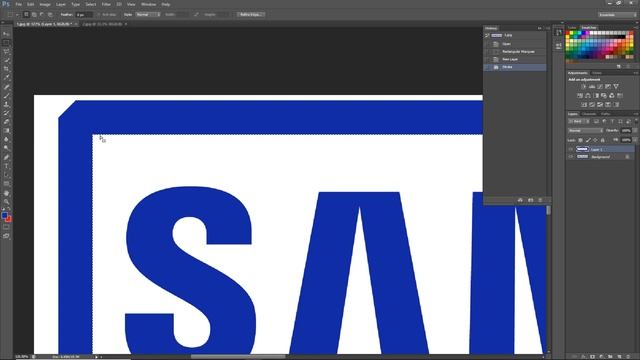Viewport: 640px width, 360px height.
Task: Open the File menu
Action: (19, 4)
